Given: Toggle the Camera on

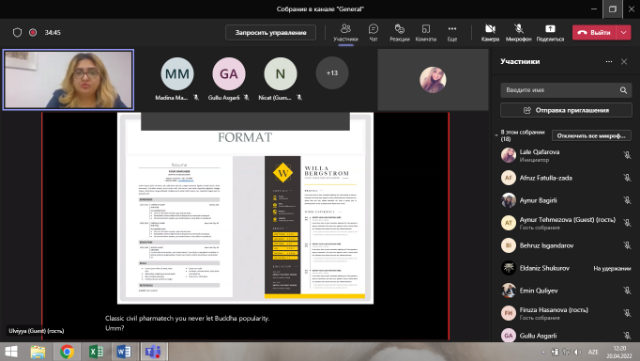Looking at the screenshot, I should tap(490, 32).
